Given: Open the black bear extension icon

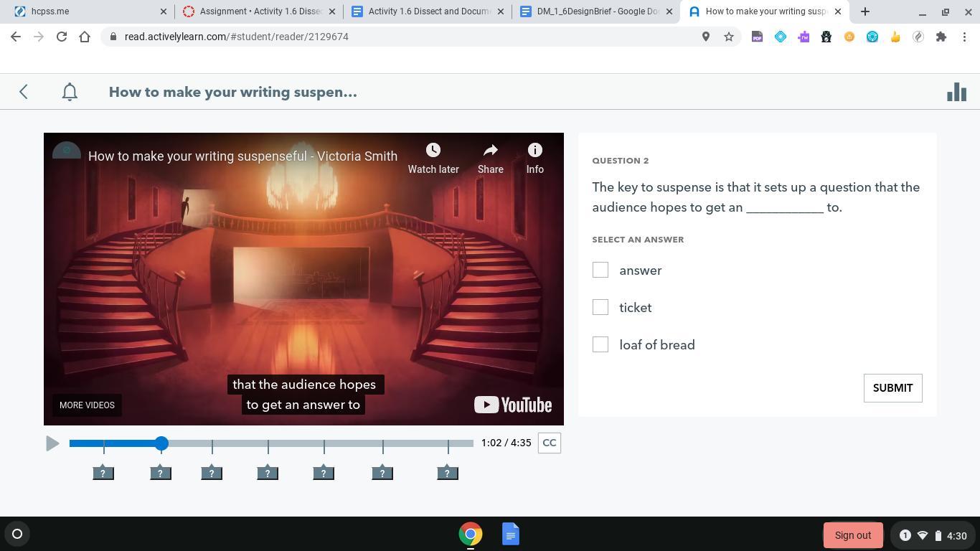Looking at the screenshot, I should click(x=826, y=37).
